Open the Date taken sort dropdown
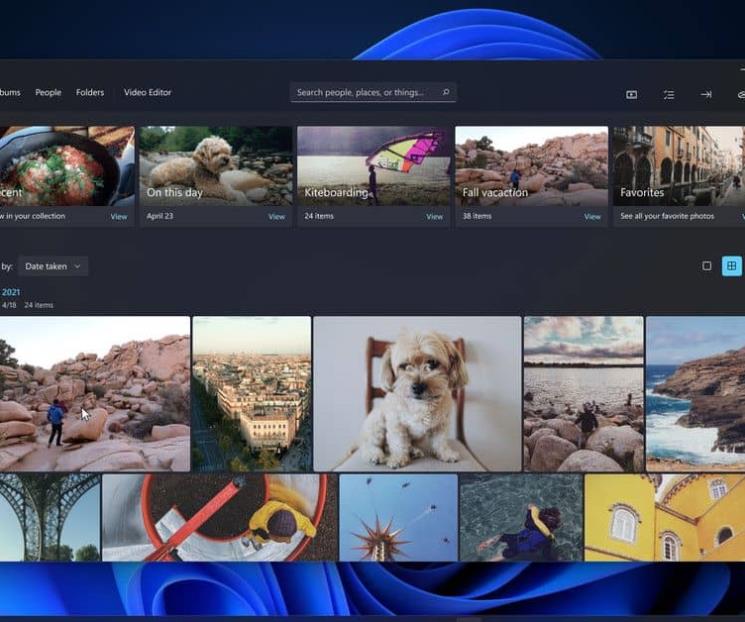This screenshot has height=622, width=745. click(x=53, y=266)
